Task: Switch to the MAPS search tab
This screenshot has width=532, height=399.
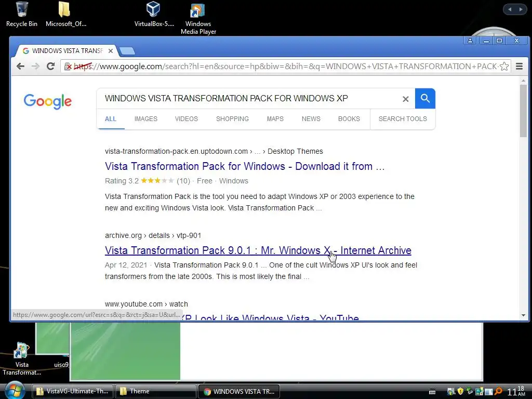Action: point(275,119)
